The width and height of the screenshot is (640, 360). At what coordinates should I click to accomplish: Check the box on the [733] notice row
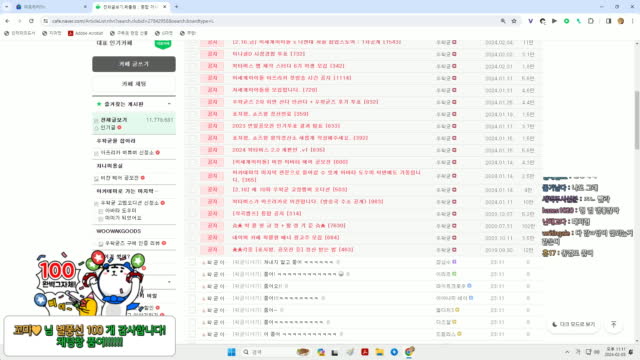[x=192, y=54]
